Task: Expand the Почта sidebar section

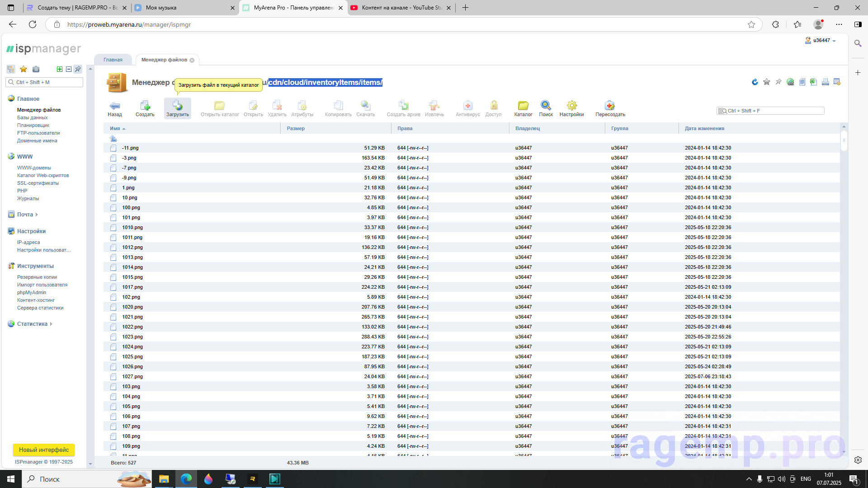Action: pos(25,215)
